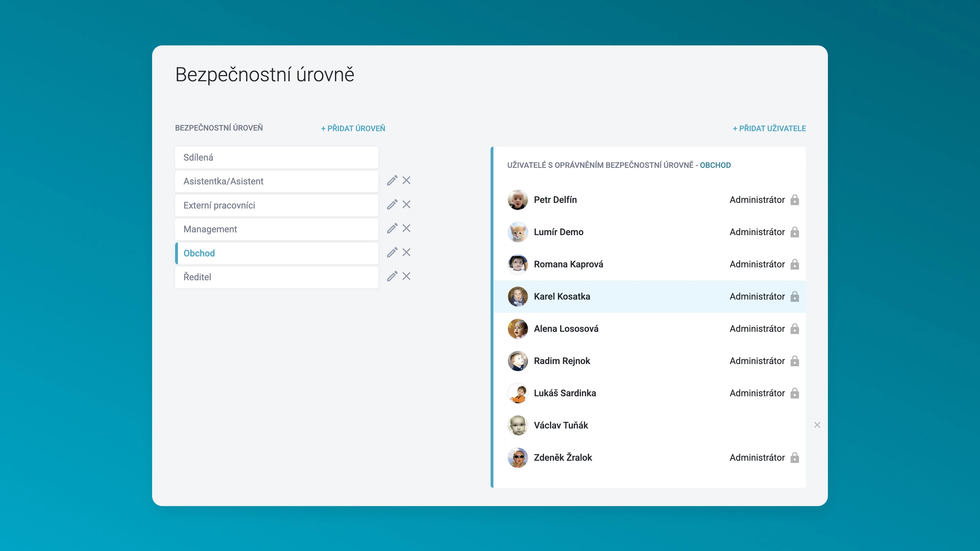The height and width of the screenshot is (551, 980).
Task: Delete the Management security level
Action: (406, 228)
